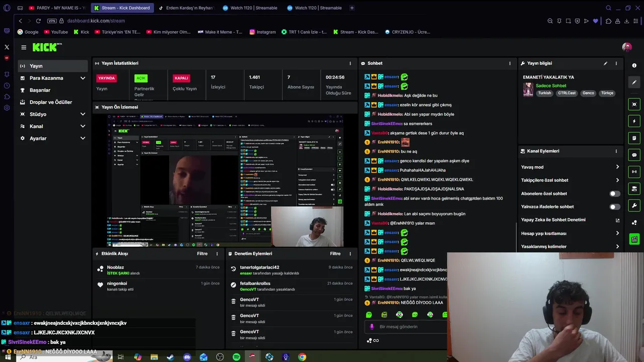Open Steam from the taskbar
The image size is (644, 362).
171,357
